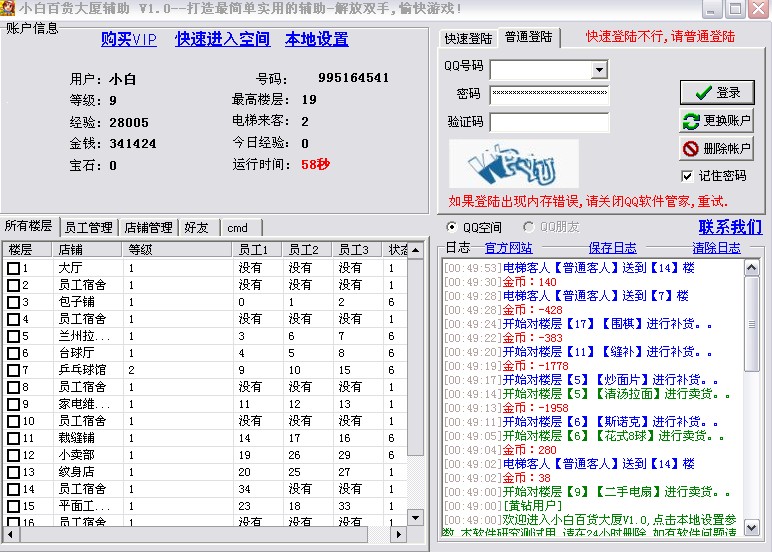Click the 密码 password field

[549, 94]
